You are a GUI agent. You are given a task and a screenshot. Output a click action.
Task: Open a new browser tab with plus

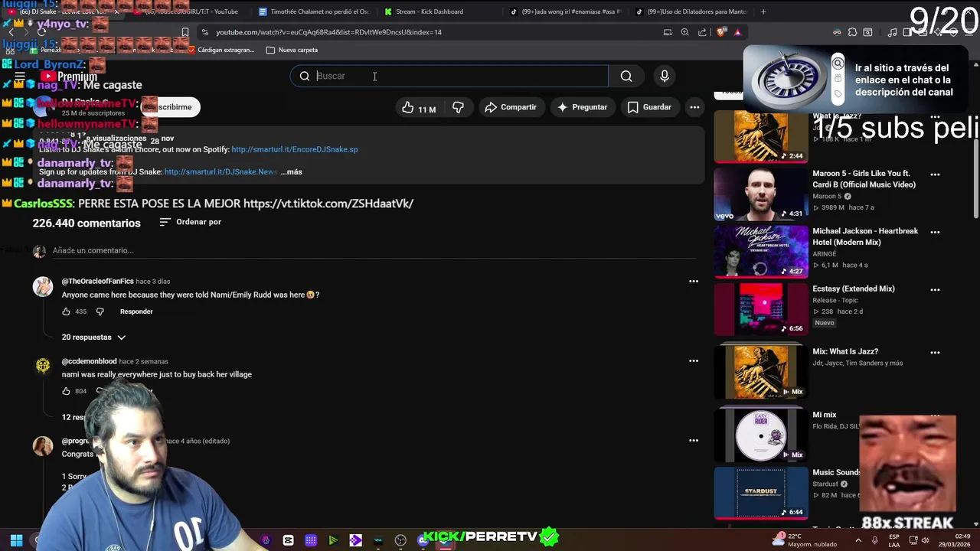[x=763, y=11]
